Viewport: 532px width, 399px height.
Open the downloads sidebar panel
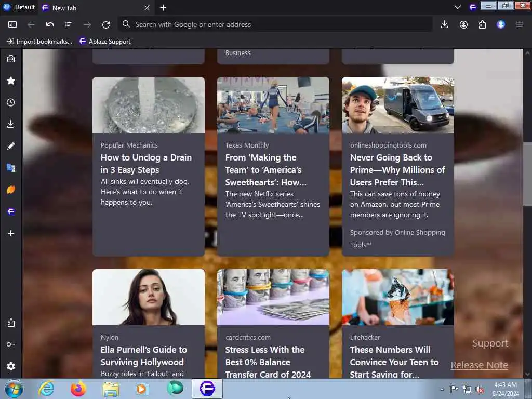pos(11,124)
